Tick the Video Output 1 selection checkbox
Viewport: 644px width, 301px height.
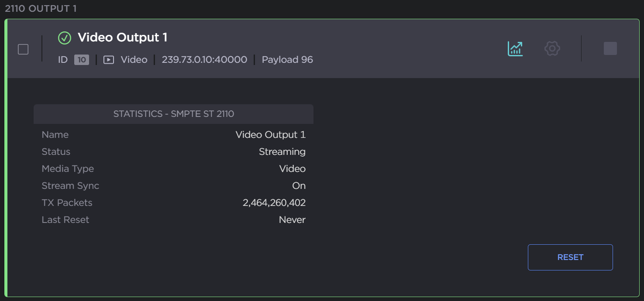pos(23,49)
